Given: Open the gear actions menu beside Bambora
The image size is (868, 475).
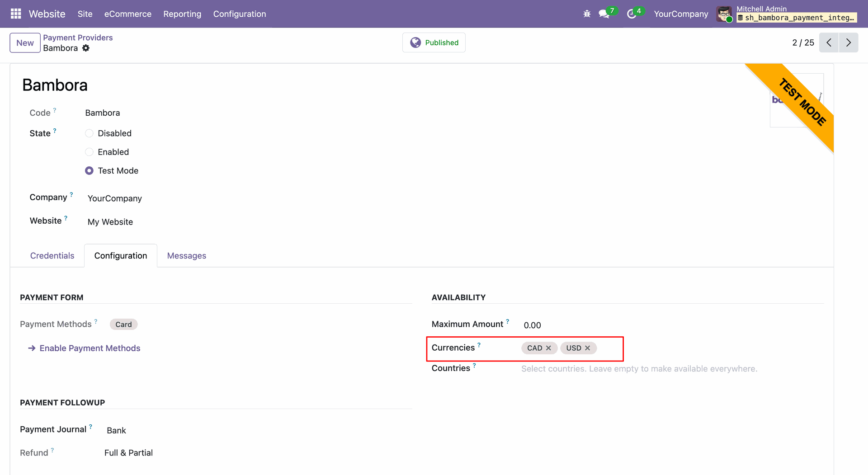Looking at the screenshot, I should [86, 48].
